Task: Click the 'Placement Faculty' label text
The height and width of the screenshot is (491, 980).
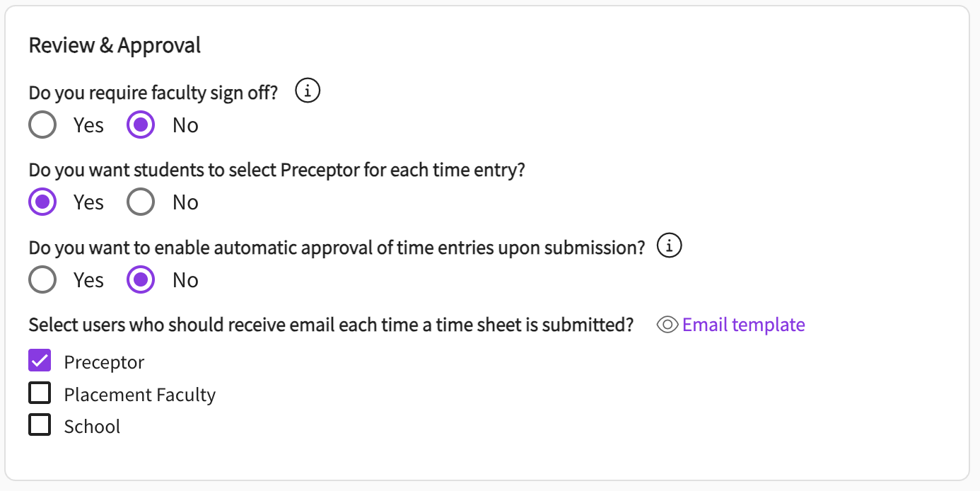Action: pyautogui.click(x=139, y=395)
